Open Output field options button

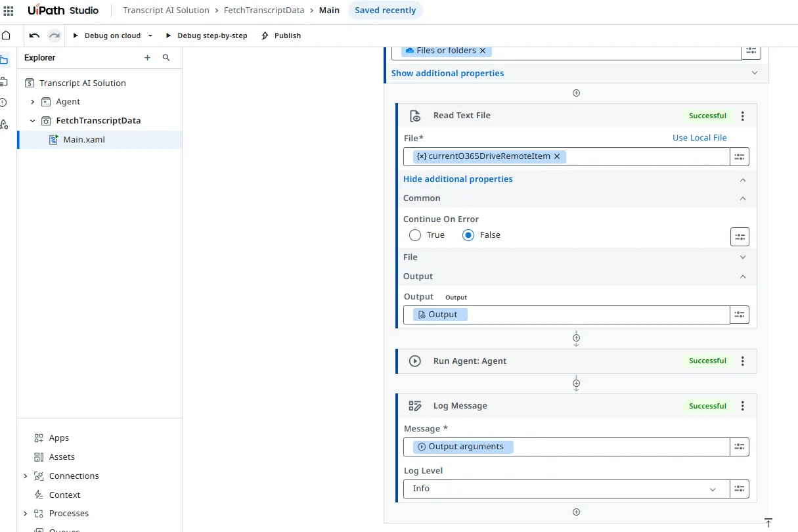740,315
